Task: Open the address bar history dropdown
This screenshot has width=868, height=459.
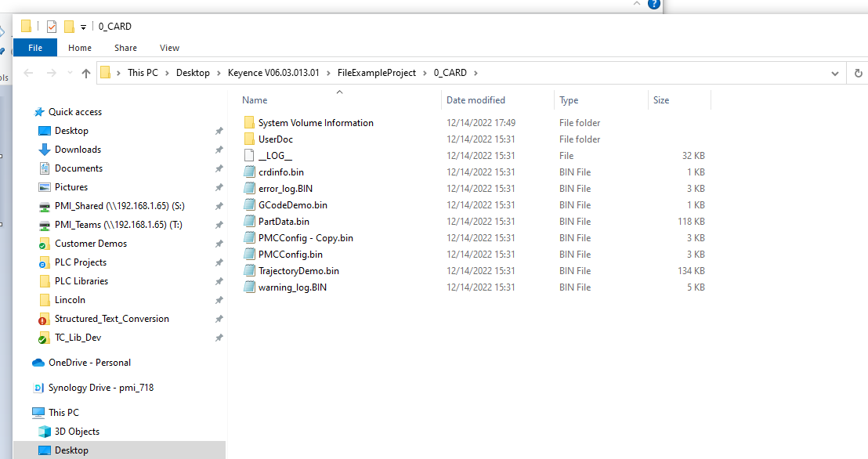Action: coord(835,72)
